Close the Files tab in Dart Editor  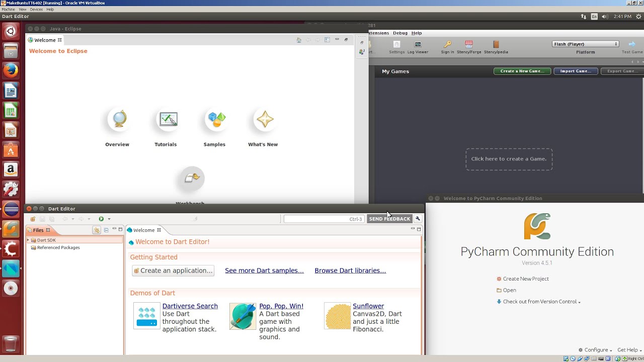tap(48, 230)
